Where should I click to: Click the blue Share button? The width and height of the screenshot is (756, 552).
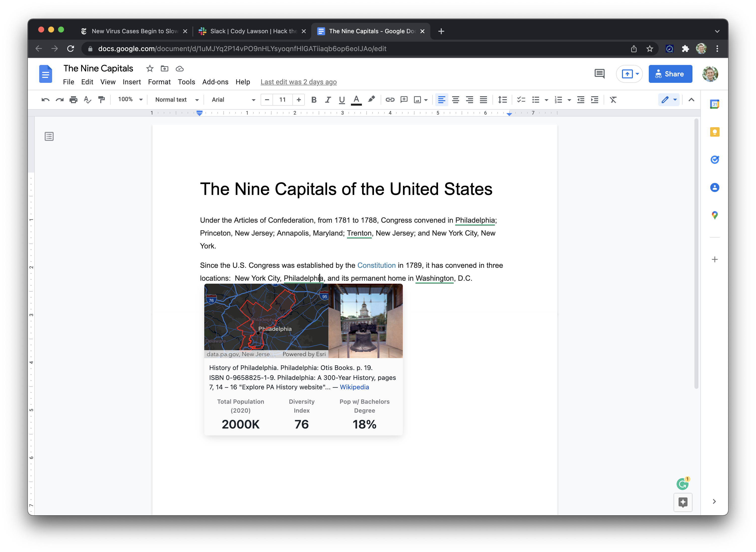coord(670,74)
